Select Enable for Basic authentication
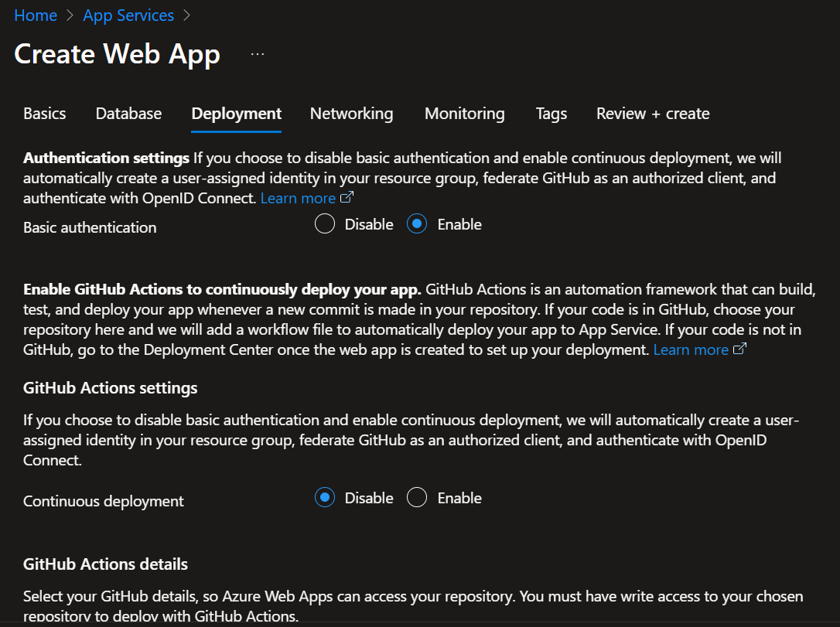840x627 pixels. [x=417, y=223]
